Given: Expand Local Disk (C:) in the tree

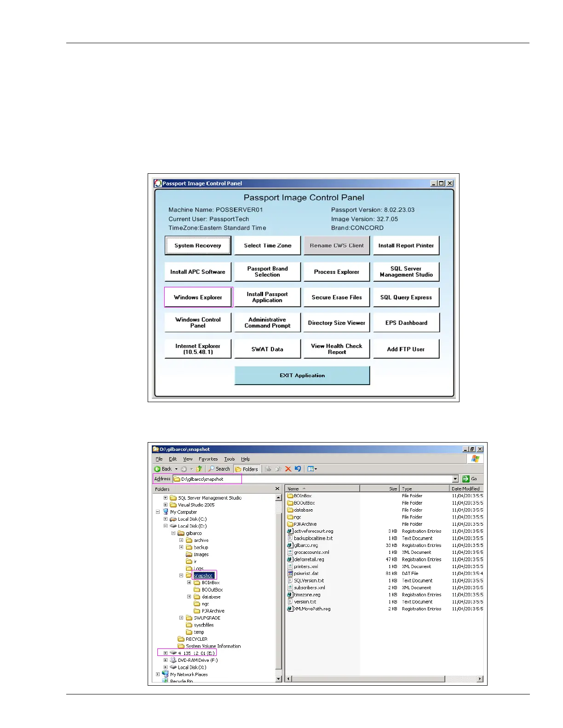Looking at the screenshot, I should point(166,519).
